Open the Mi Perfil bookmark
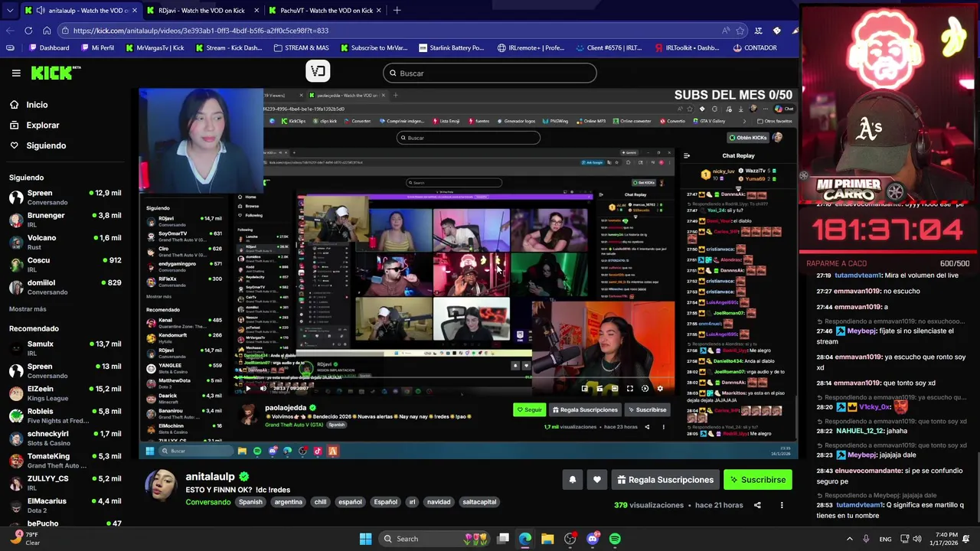This screenshot has height=551, width=980. point(96,47)
